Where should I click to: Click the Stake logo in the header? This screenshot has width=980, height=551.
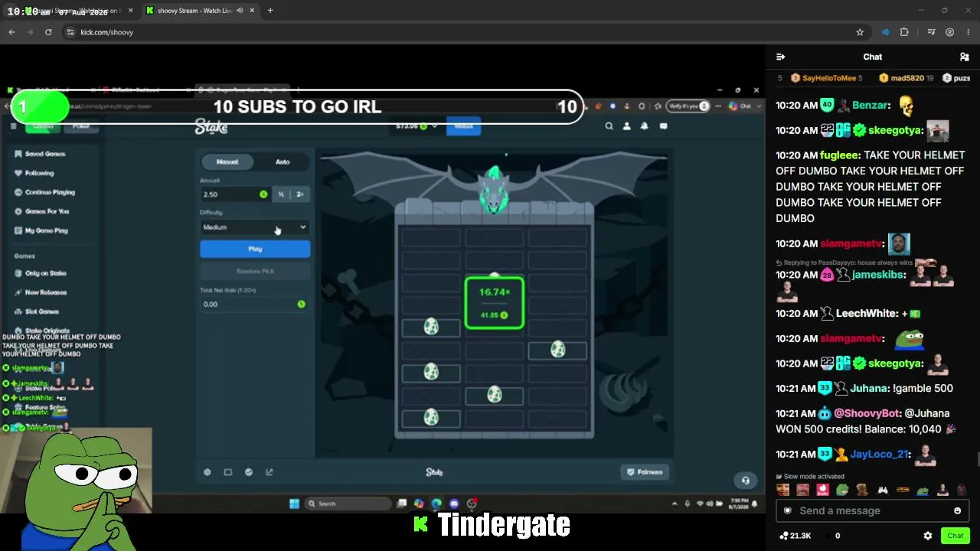pos(211,127)
